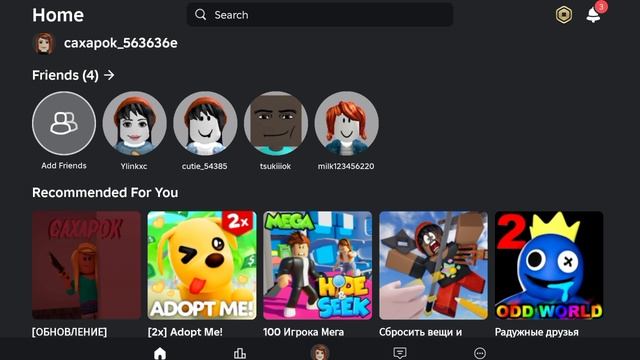Click the [2x] Adopt Me! title
Viewport: 640px width, 360px height.
point(185,332)
